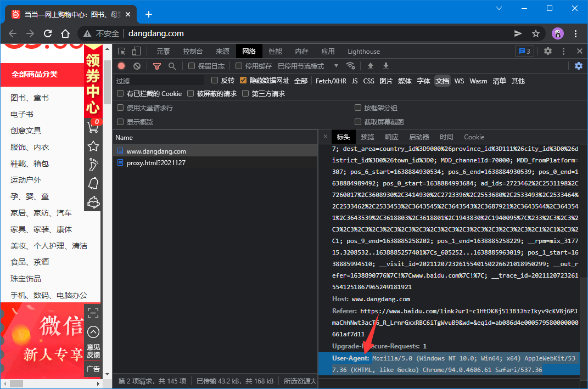Viewport: 588px width, 389px height.
Task: Filter requests by Fetch/XHR
Action: [331, 81]
